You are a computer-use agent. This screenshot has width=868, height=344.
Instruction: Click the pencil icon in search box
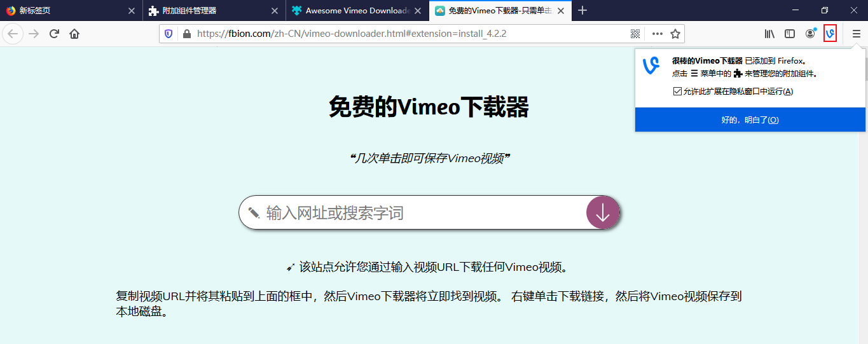pyautogui.click(x=254, y=212)
